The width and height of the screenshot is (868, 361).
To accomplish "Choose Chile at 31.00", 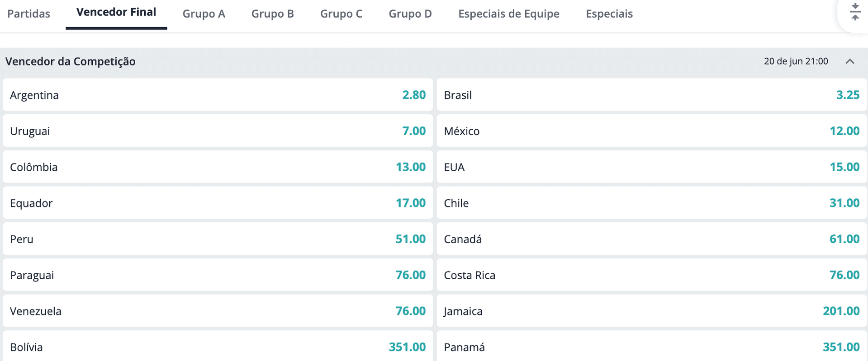I will (x=652, y=203).
